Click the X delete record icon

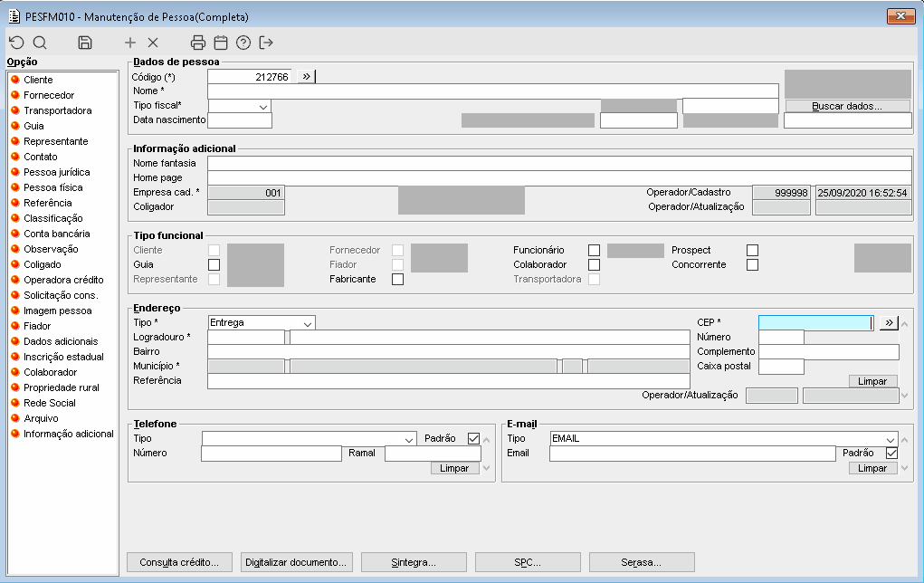click(x=153, y=43)
